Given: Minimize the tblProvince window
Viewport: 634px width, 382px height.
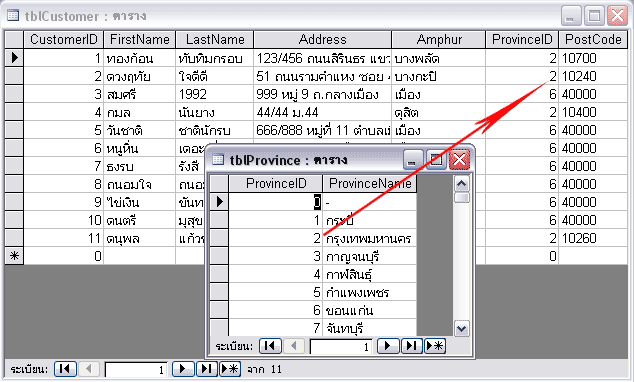Looking at the screenshot, I should (x=413, y=159).
